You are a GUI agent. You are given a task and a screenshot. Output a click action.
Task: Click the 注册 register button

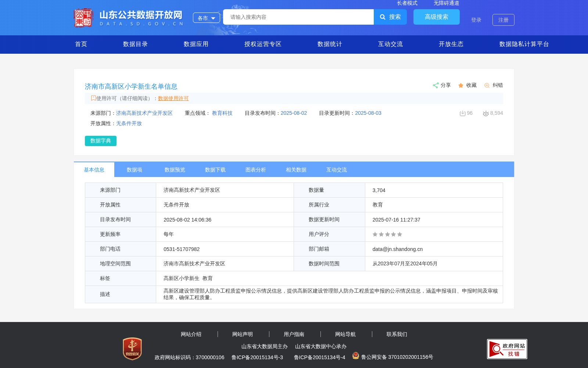click(x=503, y=20)
